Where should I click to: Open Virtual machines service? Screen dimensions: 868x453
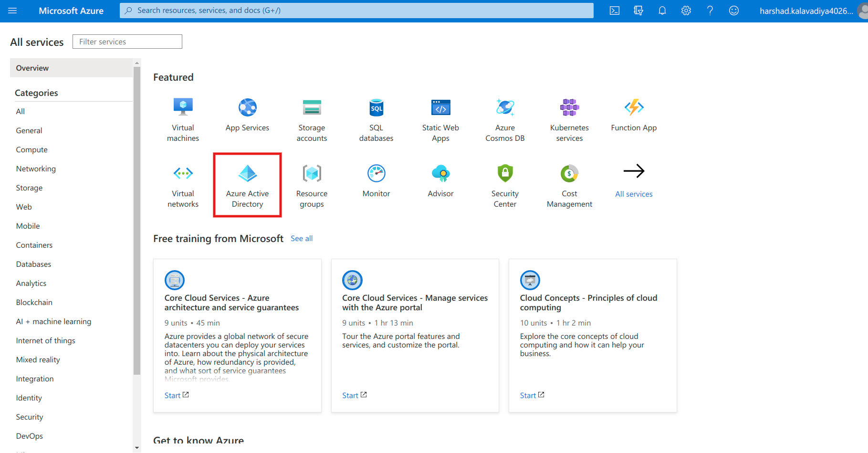click(x=183, y=119)
